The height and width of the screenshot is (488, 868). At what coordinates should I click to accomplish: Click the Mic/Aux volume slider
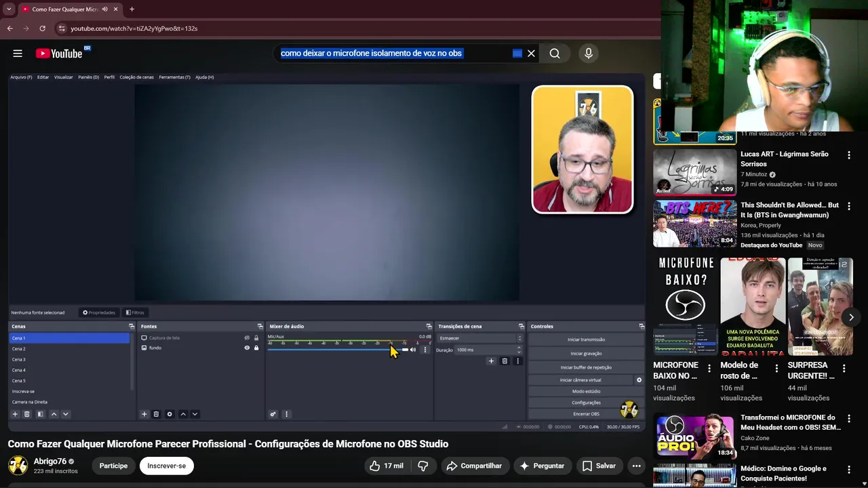pyautogui.click(x=338, y=350)
